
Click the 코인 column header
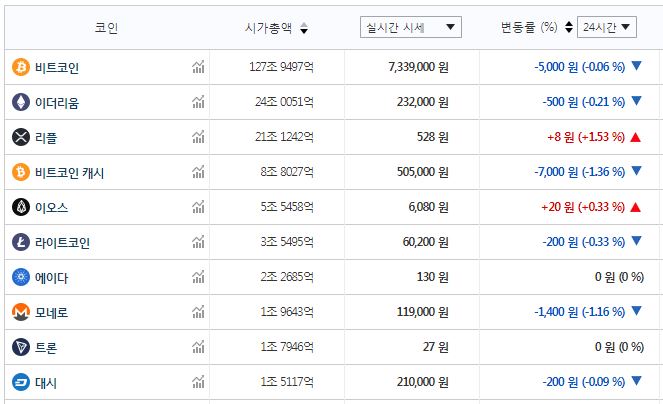[106, 28]
